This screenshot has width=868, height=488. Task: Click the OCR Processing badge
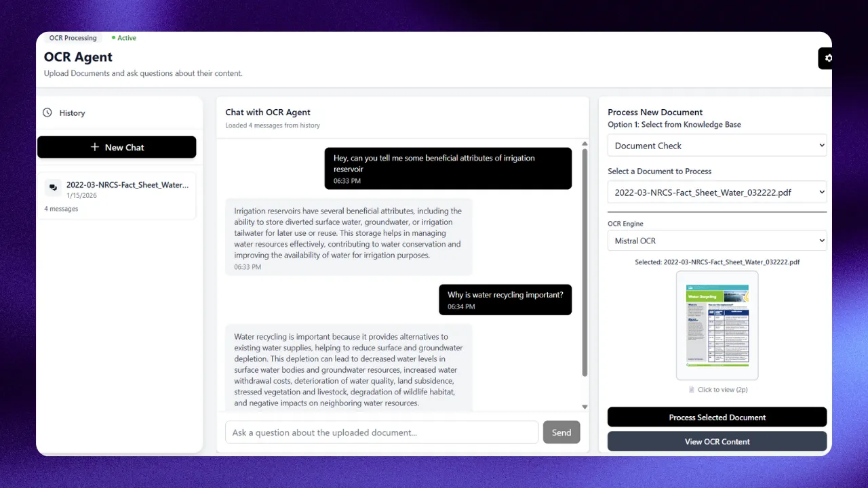pyautogui.click(x=73, y=38)
